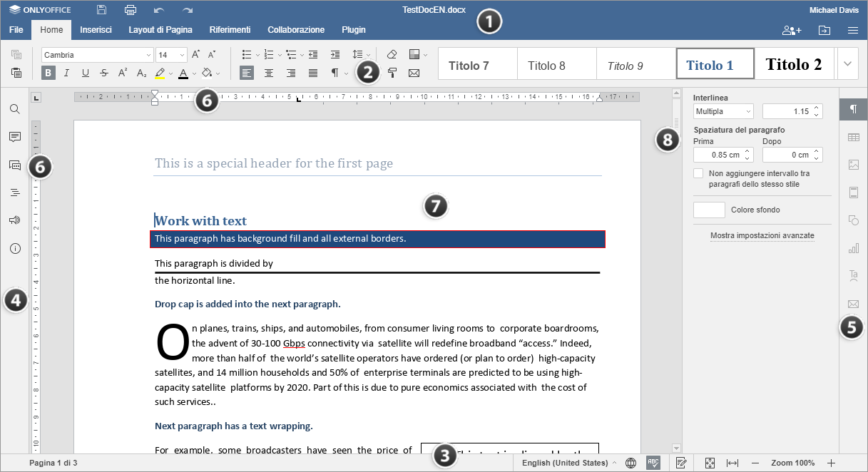Toggle spell checking in status bar
This screenshot has height=472, width=868.
[x=653, y=463]
